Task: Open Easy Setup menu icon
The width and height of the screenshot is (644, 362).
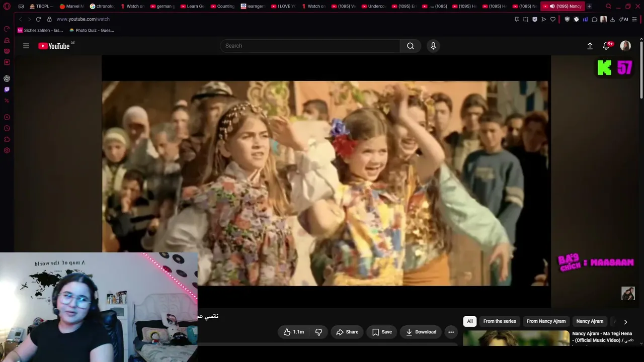Action: point(635,19)
